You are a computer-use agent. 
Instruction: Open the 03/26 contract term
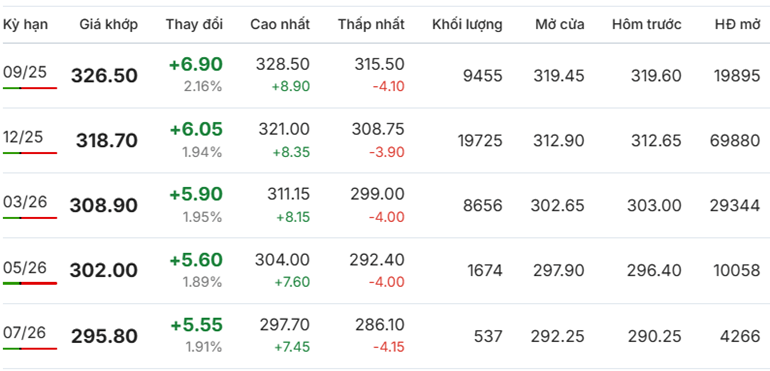coord(25,202)
